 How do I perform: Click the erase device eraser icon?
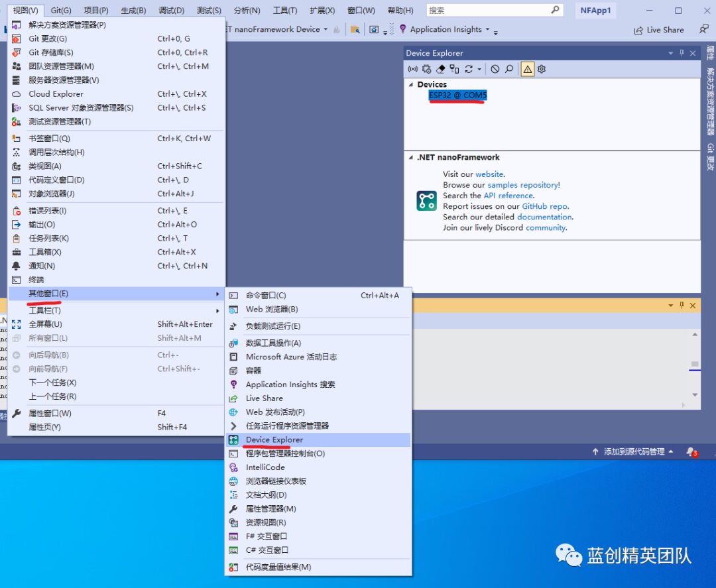[x=441, y=69]
